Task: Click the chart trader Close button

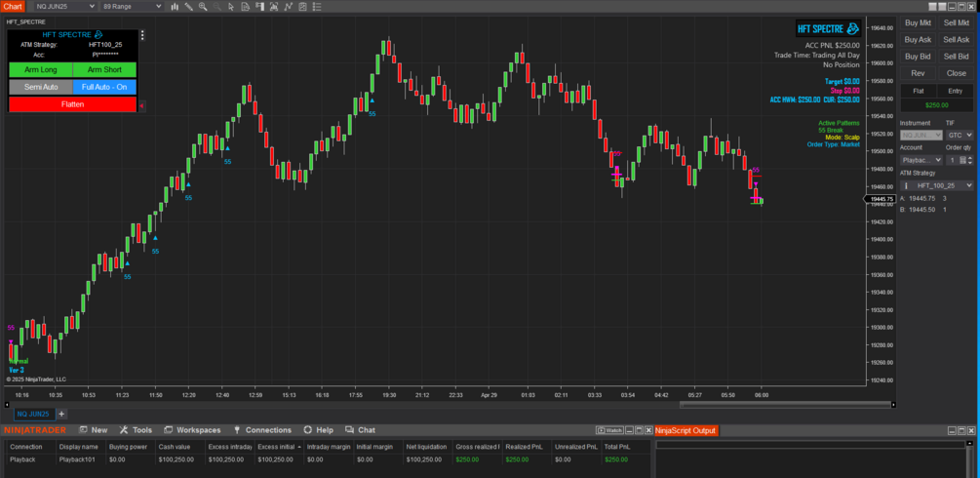Action: (957, 73)
